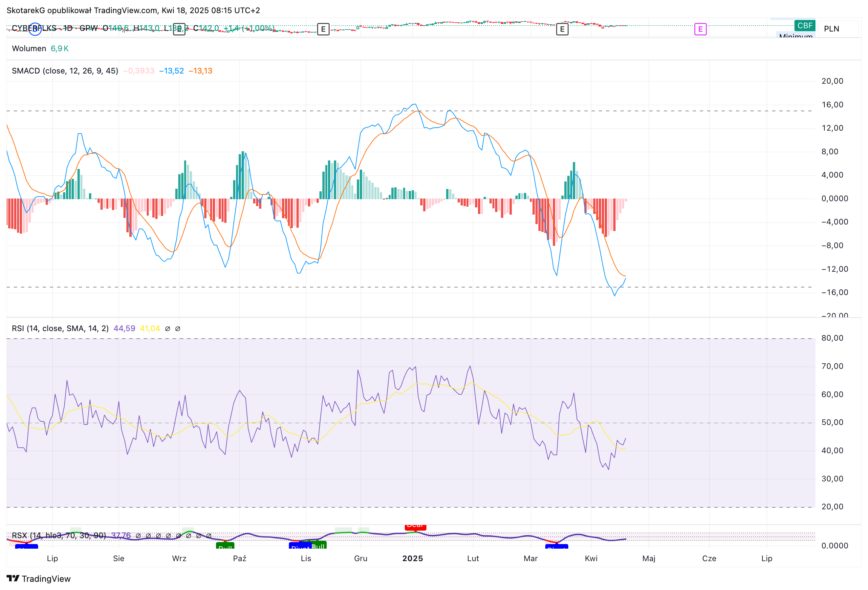Open the earnings E marker above Mar
The height and width of the screenshot is (590, 868).
pos(562,29)
